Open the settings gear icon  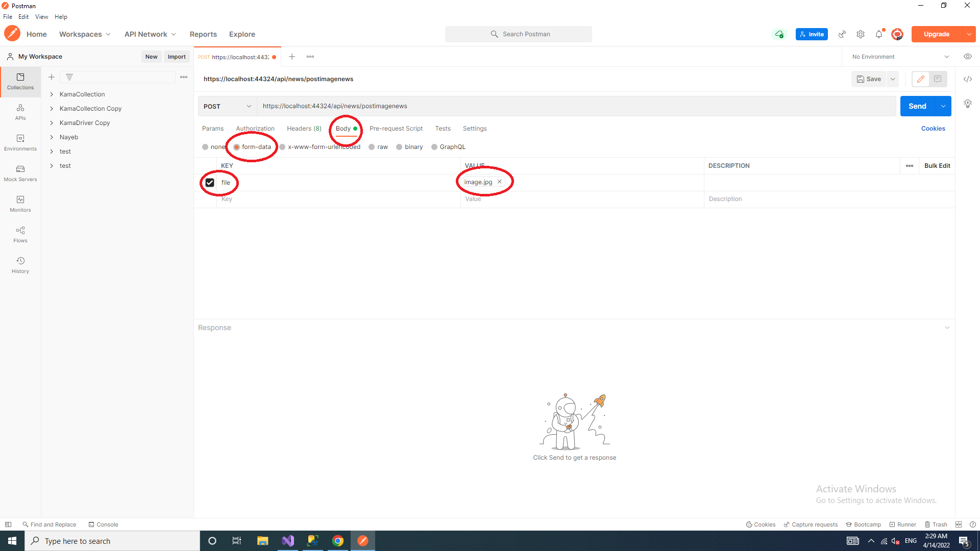click(861, 34)
